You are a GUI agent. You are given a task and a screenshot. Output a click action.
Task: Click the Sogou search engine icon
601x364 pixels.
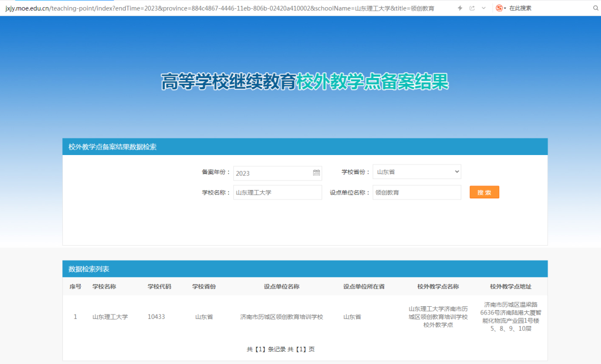[x=499, y=8]
